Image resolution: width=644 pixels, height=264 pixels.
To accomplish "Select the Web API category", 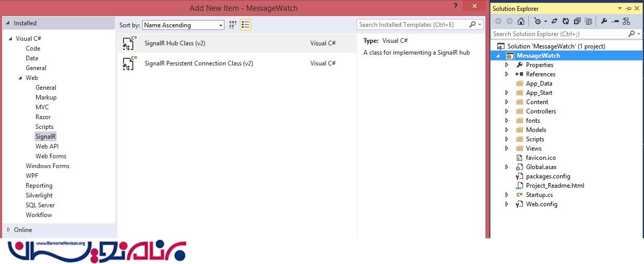I will coord(47,146).
